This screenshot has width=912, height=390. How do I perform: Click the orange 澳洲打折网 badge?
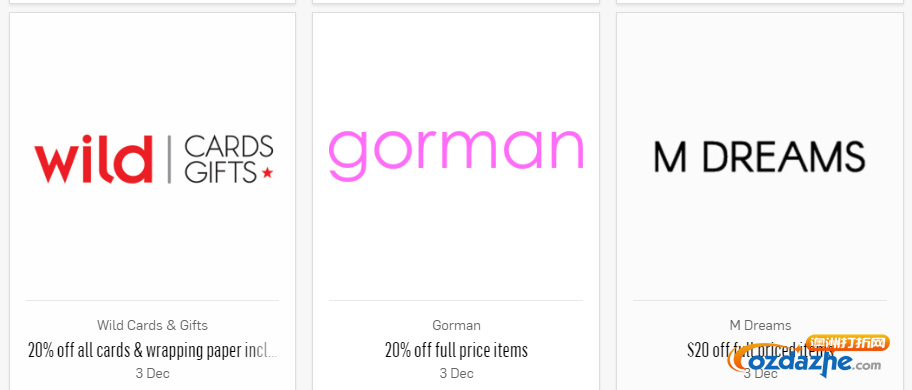tap(848, 343)
